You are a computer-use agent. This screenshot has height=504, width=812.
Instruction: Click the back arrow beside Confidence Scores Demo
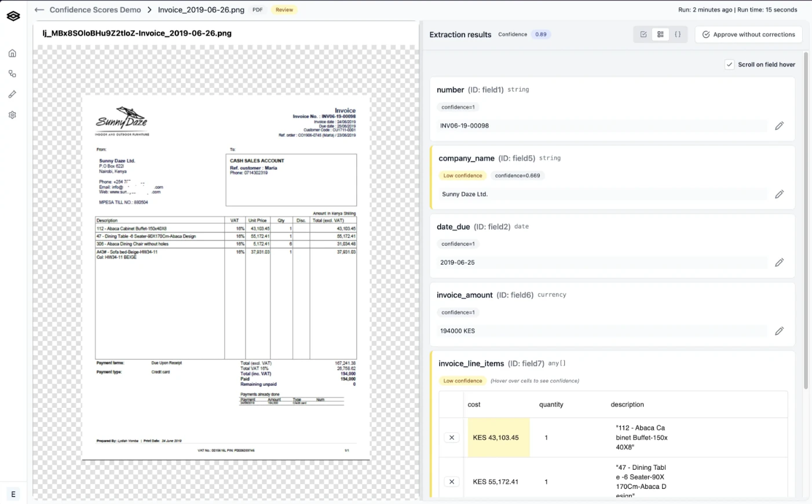click(39, 10)
